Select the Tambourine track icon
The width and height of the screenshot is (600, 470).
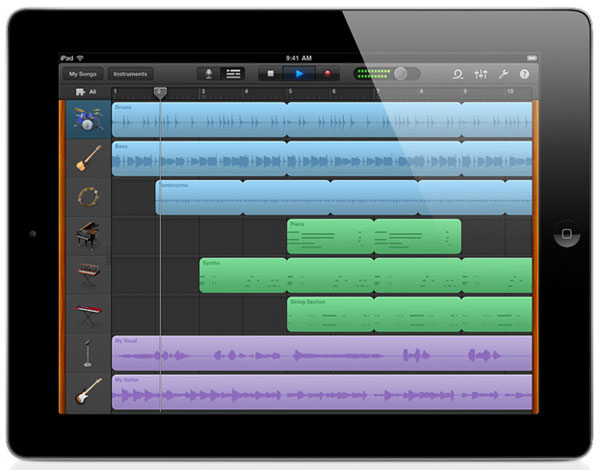pos(88,197)
